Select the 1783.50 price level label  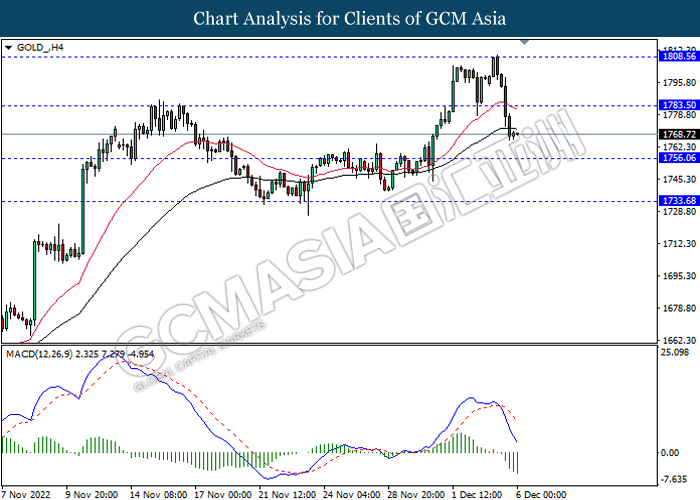(679, 105)
